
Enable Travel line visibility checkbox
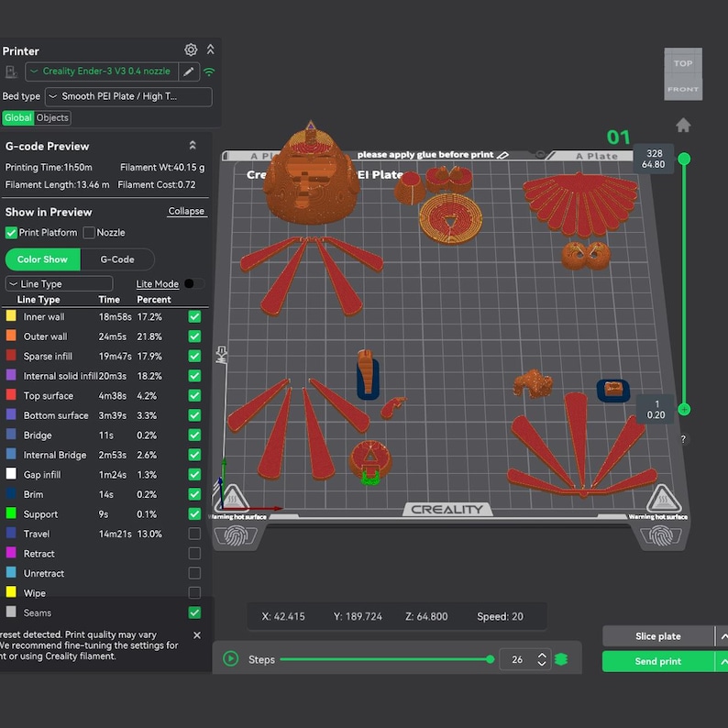(x=194, y=534)
